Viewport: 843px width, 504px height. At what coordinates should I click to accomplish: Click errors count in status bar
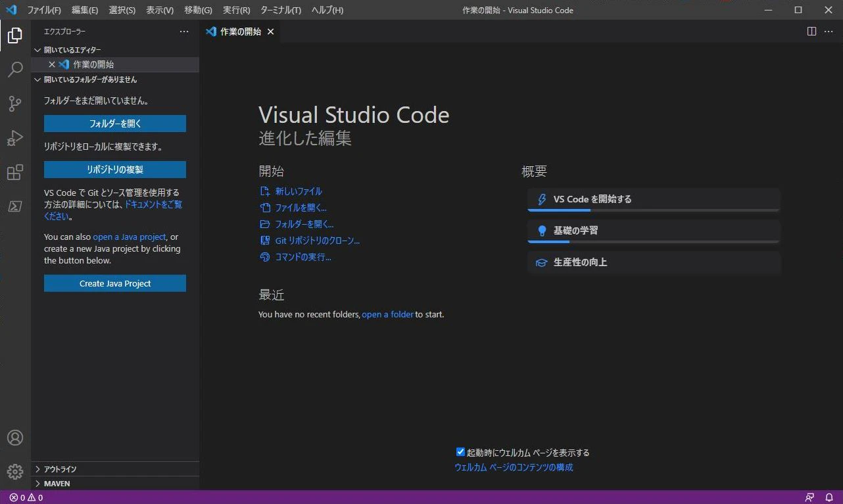[17, 497]
